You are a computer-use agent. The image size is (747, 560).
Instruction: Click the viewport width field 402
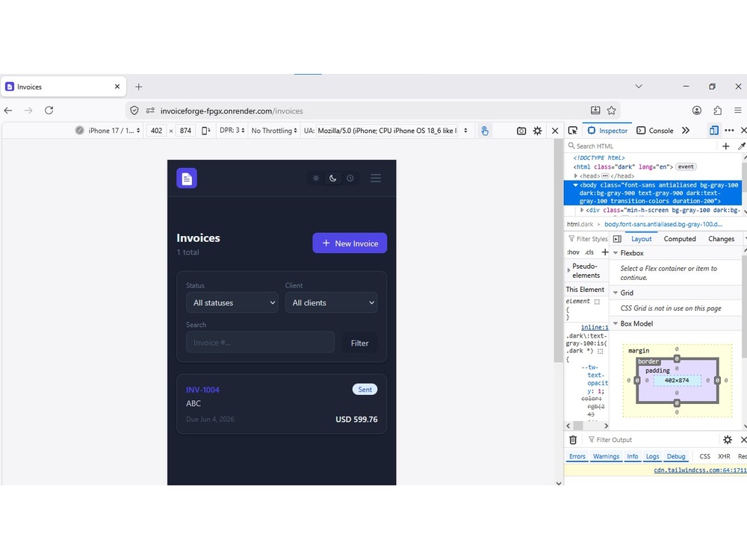tap(156, 131)
